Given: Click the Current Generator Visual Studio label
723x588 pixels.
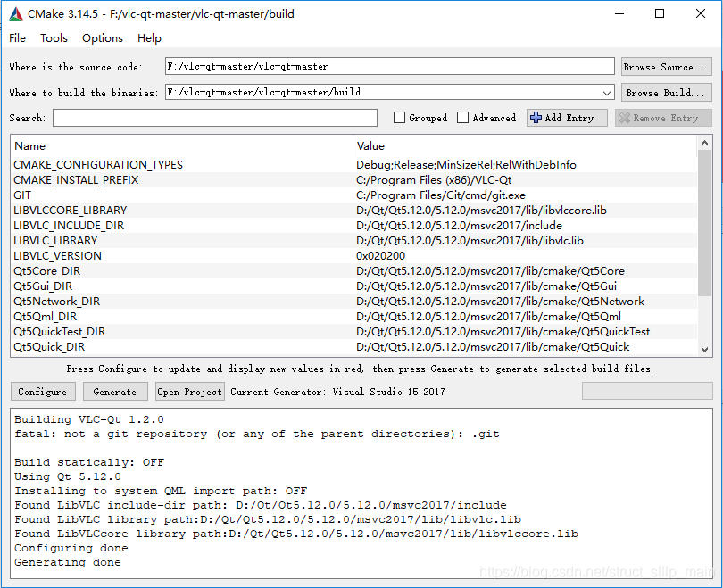Looking at the screenshot, I should (x=337, y=392).
